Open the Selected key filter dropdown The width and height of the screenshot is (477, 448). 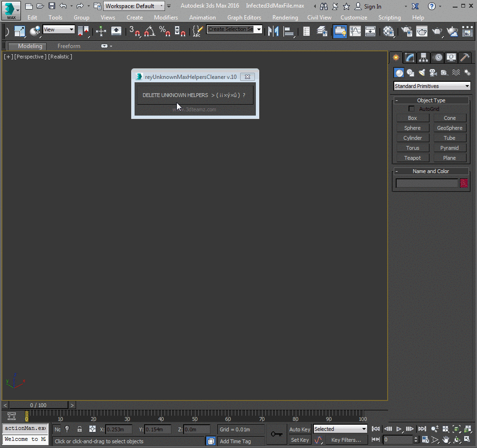(x=340, y=429)
